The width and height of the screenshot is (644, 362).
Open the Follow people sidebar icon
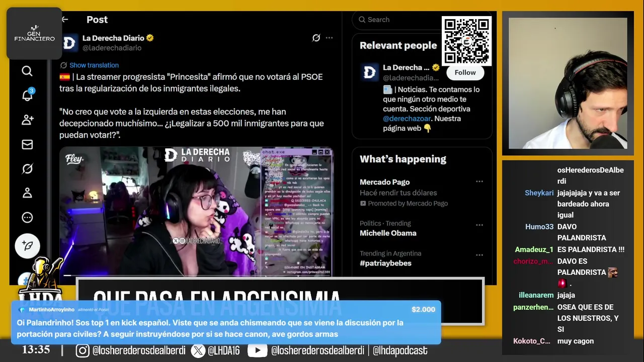click(x=27, y=120)
